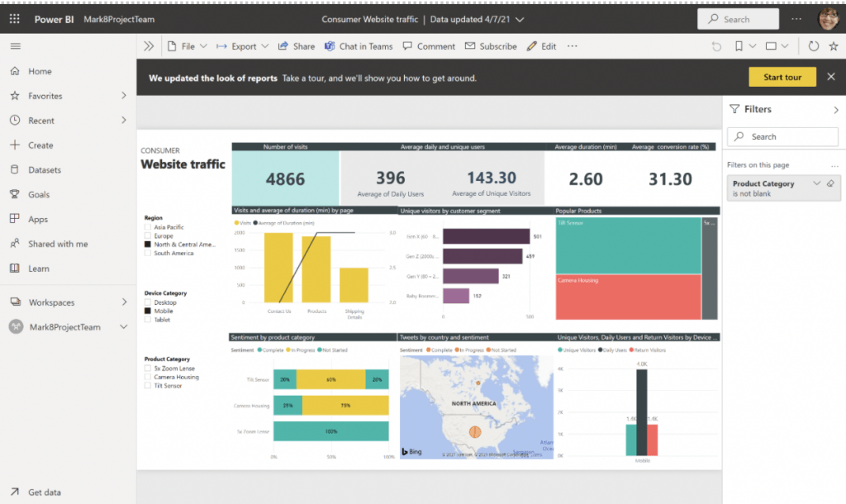Expand the pages pane double-chevron icon
846x504 pixels.
tap(149, 46)
